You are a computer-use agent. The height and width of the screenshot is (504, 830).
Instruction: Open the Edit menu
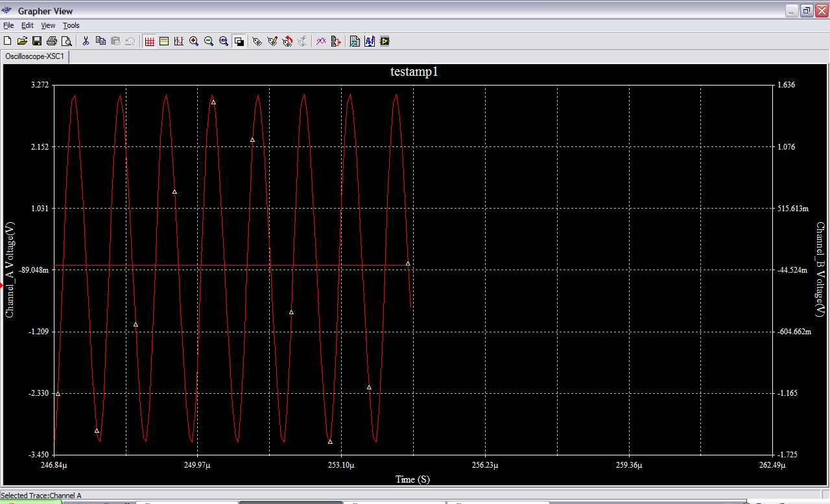tap(27, 25)
